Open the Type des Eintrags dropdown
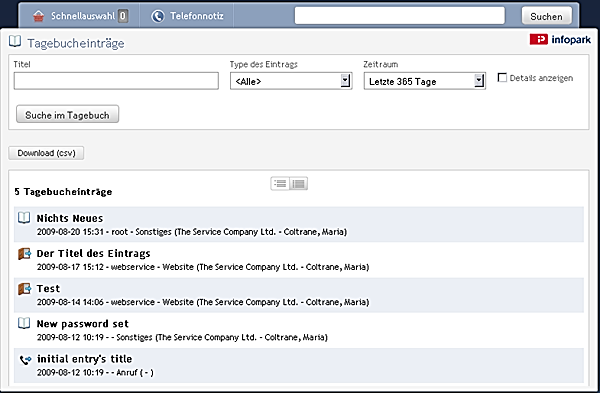The height and width of the screenshot is (393, 600). coord(291,81)
